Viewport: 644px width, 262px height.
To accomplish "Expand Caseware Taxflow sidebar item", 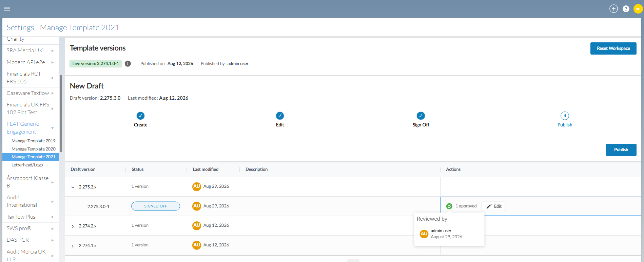I will click(x=53, y=93).
